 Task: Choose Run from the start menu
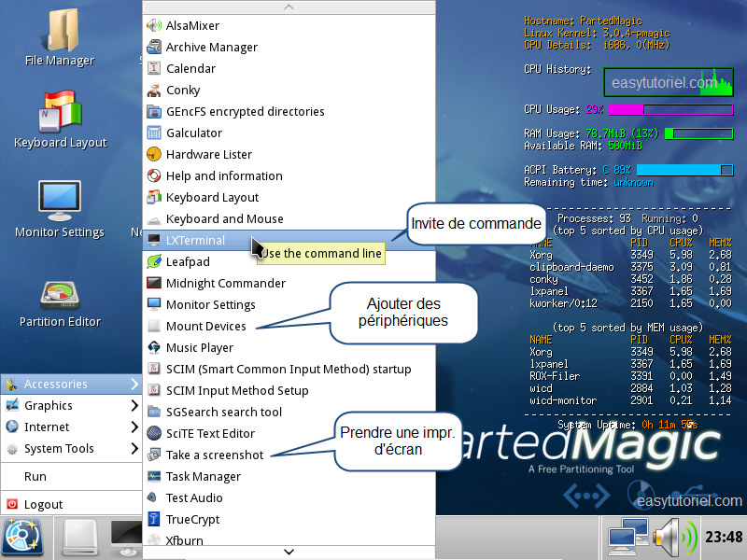tap(72, 476)
